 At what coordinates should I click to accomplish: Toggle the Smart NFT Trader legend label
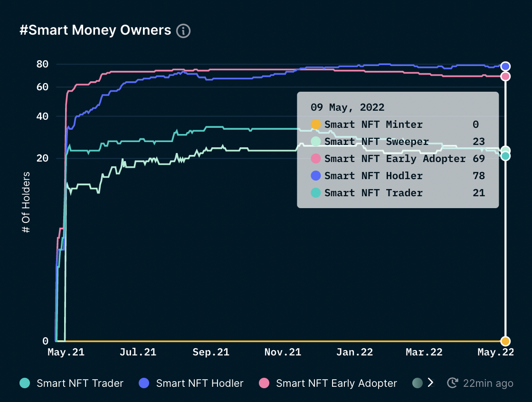[x=80, y=383]
